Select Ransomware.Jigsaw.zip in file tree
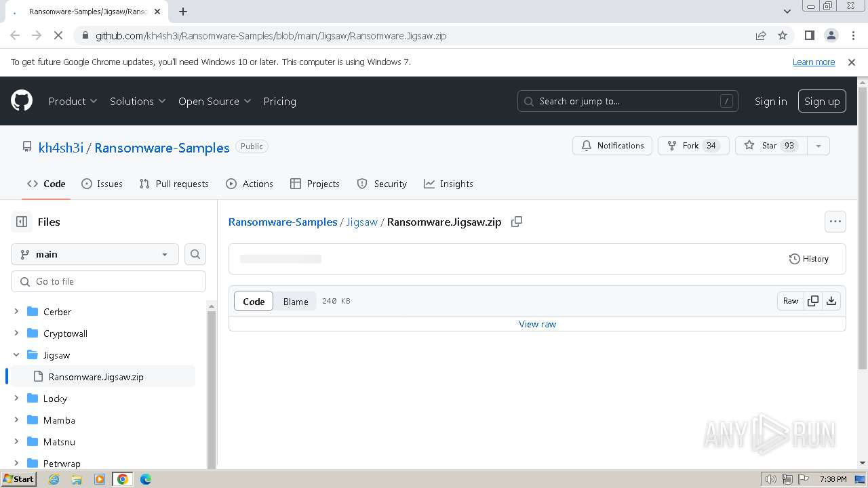868x488 pixels. 103,377
